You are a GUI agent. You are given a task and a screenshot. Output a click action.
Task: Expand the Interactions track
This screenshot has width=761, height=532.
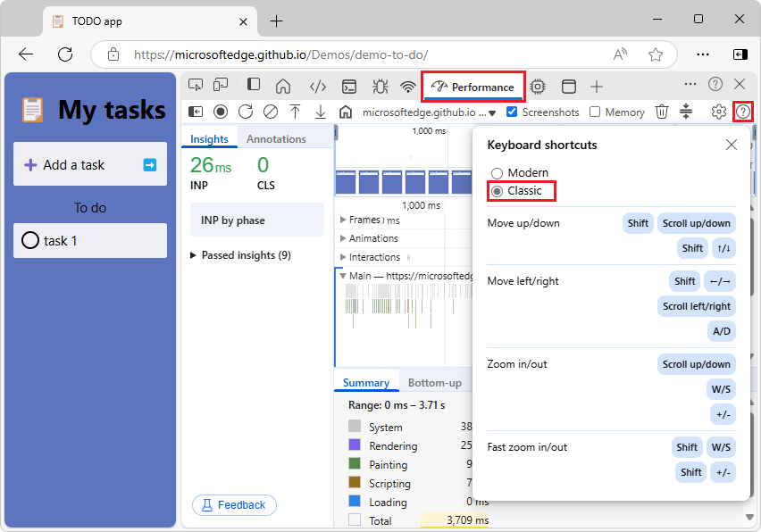click(x=343, y=257)
